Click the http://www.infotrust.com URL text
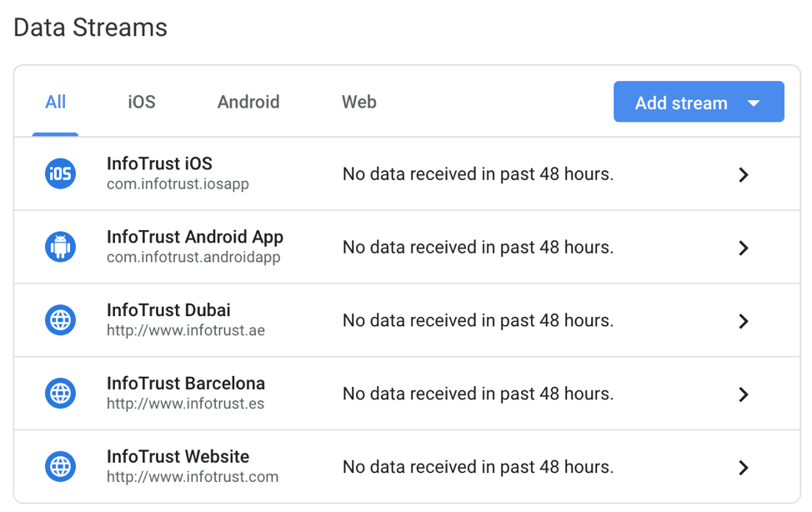 click(193, 478)
